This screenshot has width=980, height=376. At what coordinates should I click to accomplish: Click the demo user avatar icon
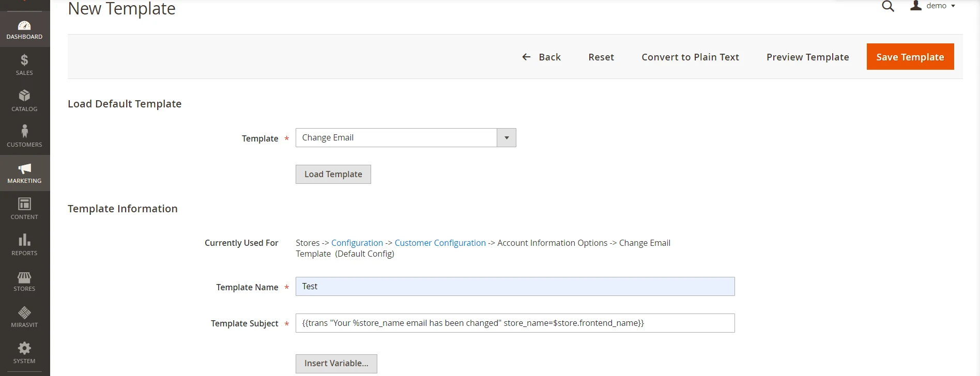(x=916, y=6)
